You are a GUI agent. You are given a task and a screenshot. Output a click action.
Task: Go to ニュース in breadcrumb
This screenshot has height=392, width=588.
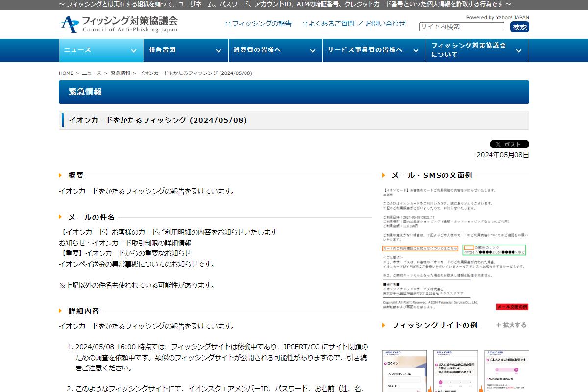(x=92, y=73)
